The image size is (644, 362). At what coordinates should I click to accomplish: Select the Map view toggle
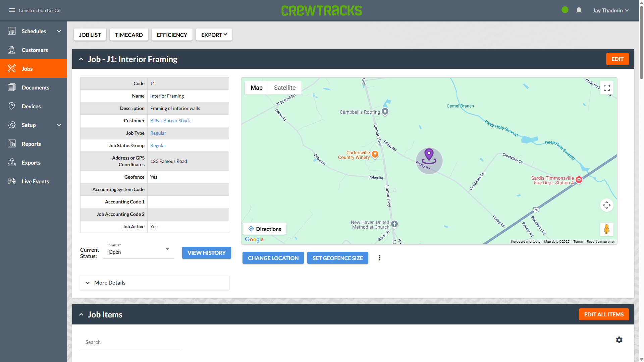[257, 88]
